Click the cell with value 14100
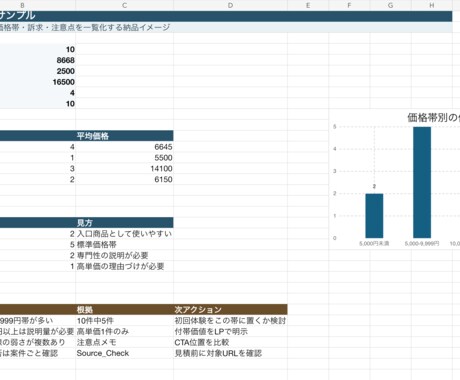The width and height of the screenshot is (460, 380). click(124, 168)
